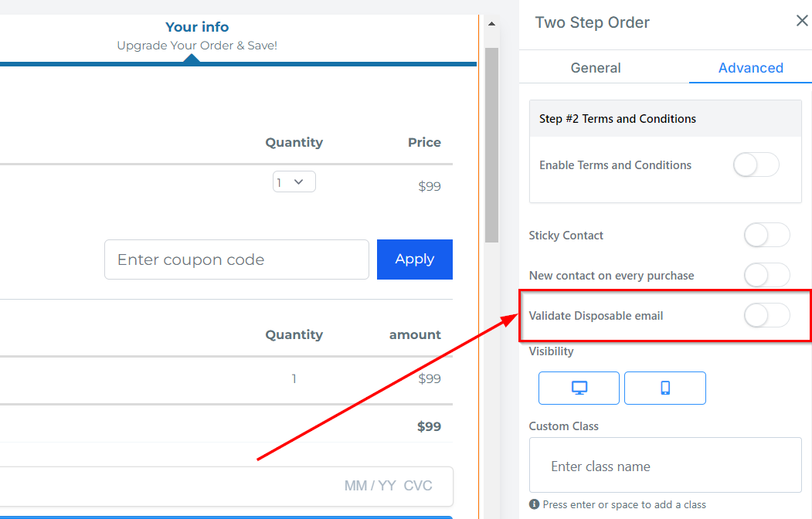812x519 pixels.
Task: Click the scrollbar up arrow
Action: click(x=491, y=24)
